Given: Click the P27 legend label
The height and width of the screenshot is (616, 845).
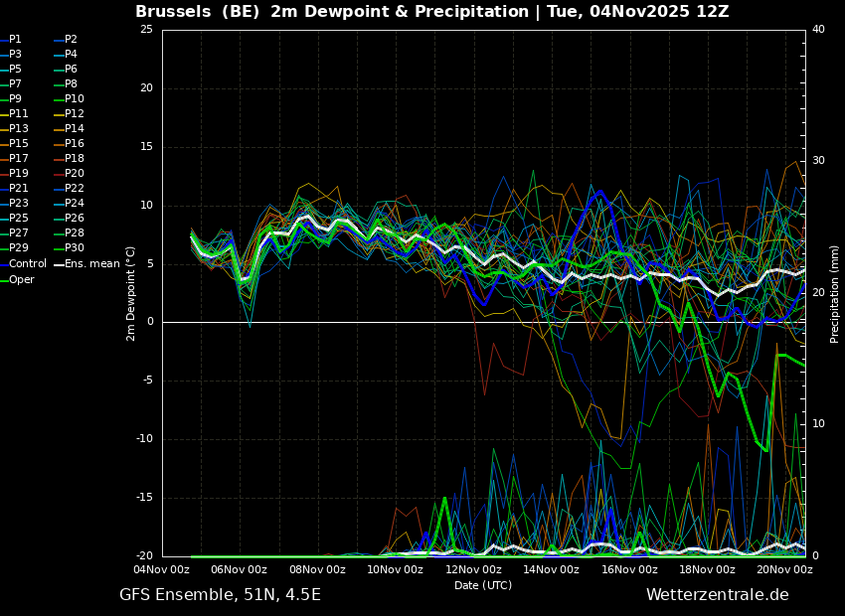Looking at the screenshot, I should (19, 233).
